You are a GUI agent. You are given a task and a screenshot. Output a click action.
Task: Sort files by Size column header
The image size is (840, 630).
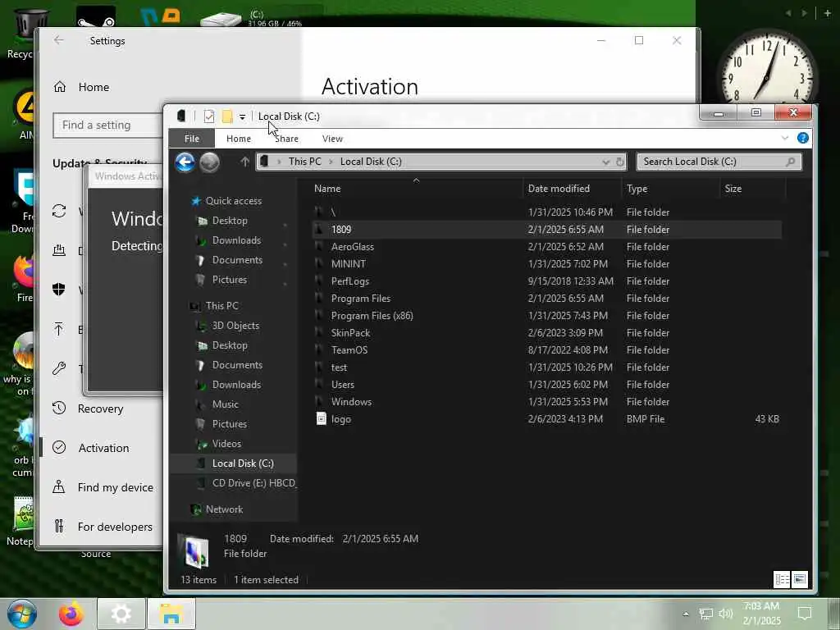[733, 189]
